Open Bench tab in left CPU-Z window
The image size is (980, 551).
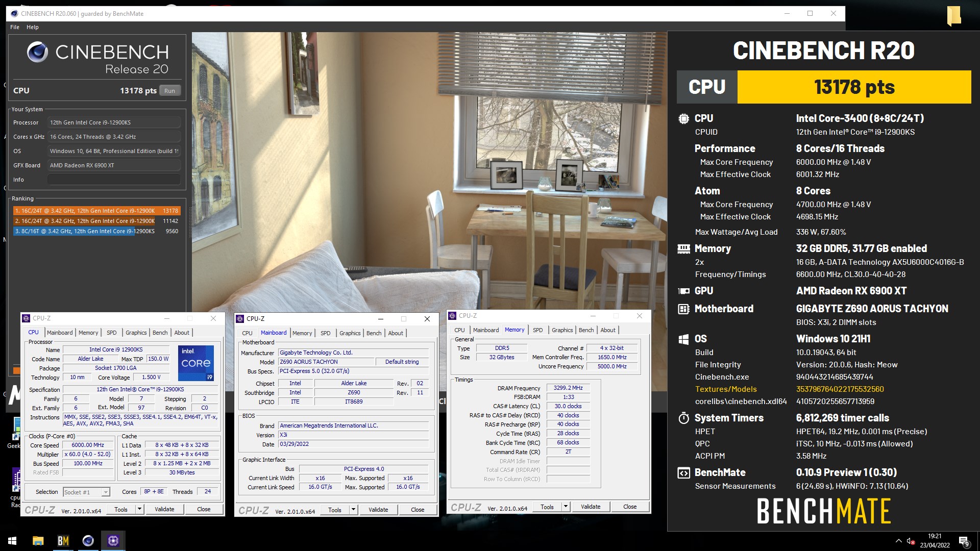coord(160,333)
